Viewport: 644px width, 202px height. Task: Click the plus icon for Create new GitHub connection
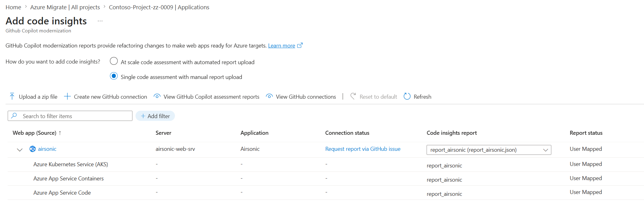67,97
